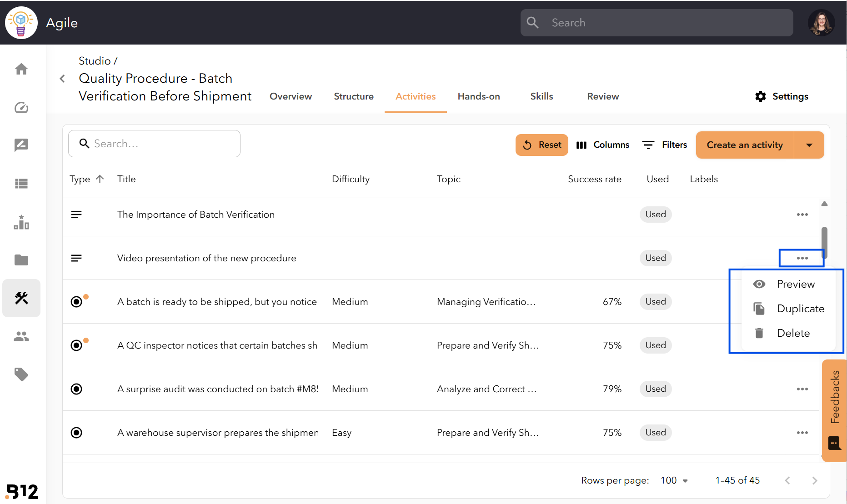Open the users group sidebar icon
Screen dimensions: 847x504
(21, 336)
